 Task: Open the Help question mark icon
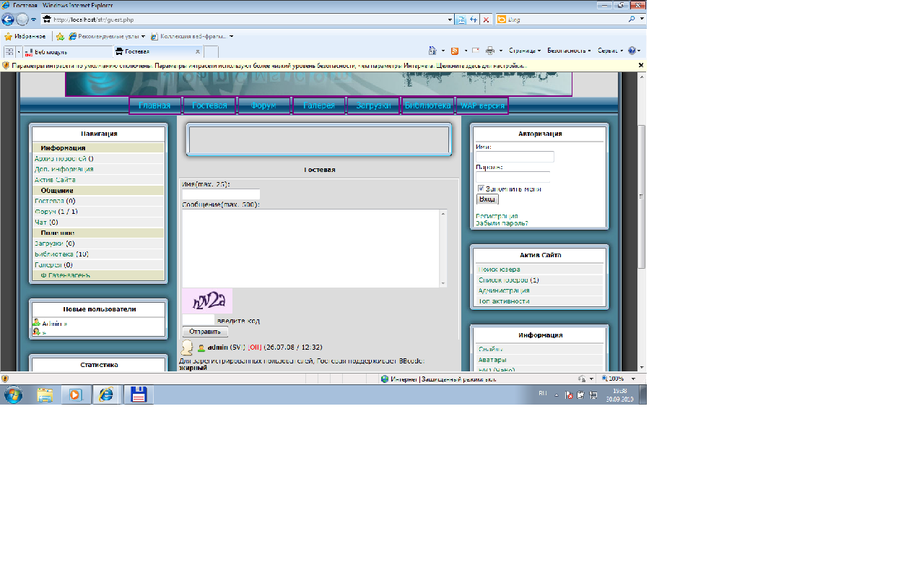pyautogui.click(x=632, y=51)
